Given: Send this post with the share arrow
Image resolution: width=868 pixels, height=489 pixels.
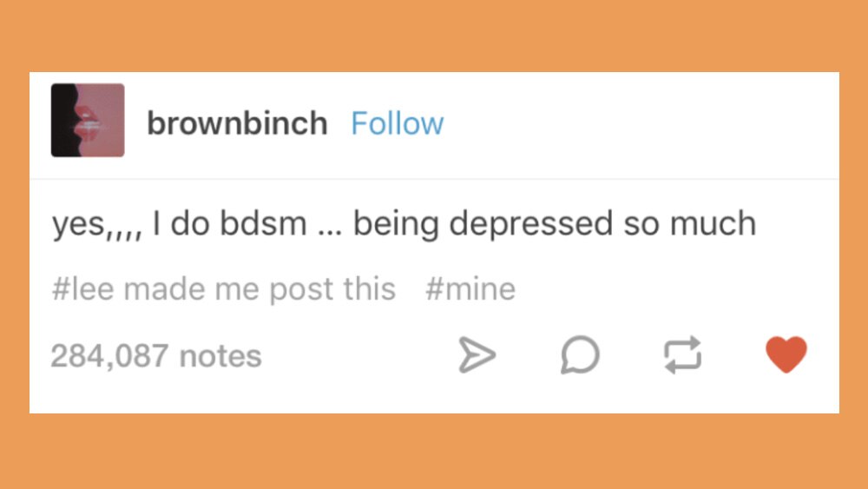Looking at the screenshot, I should click(x=477, y=355).
